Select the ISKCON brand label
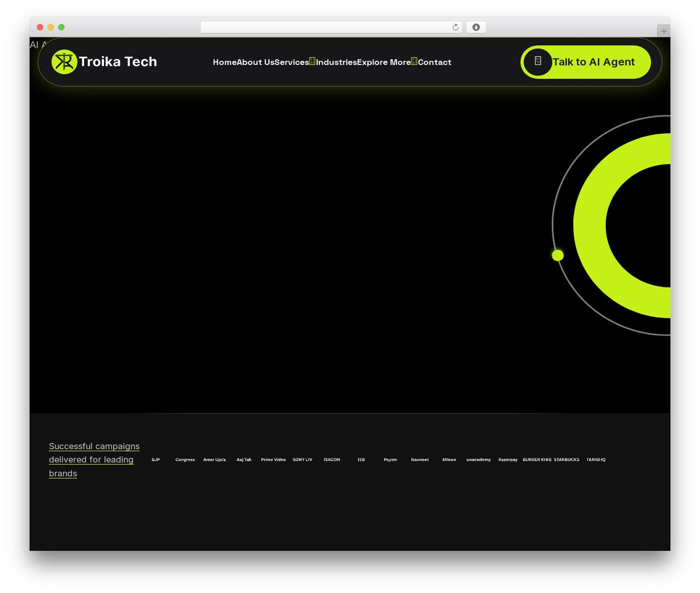 tap(332, 460)
